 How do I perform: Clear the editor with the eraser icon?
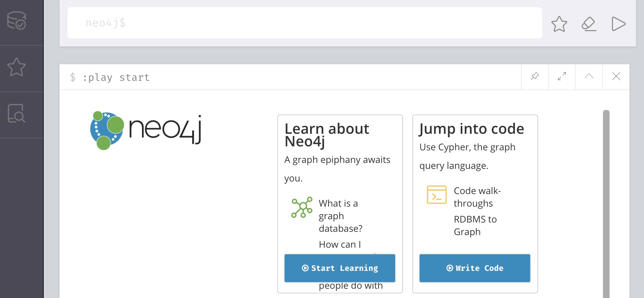589,24
